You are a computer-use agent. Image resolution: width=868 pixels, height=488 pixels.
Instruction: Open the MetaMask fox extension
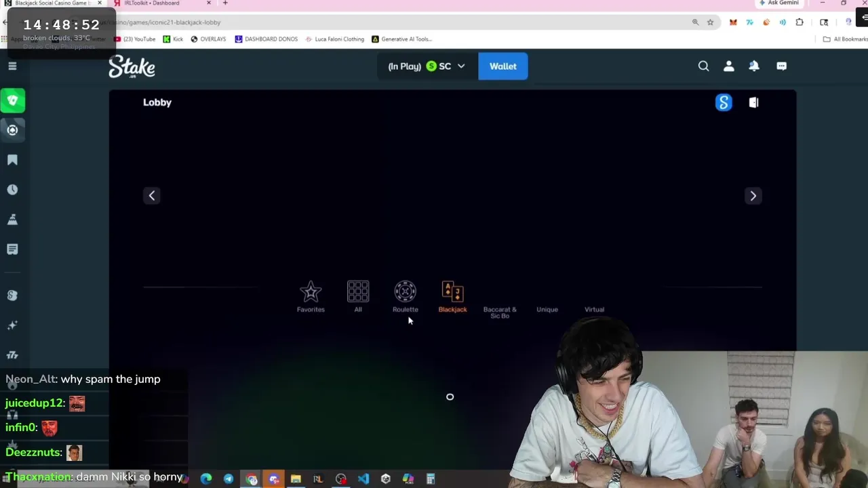tap(733, 22)
